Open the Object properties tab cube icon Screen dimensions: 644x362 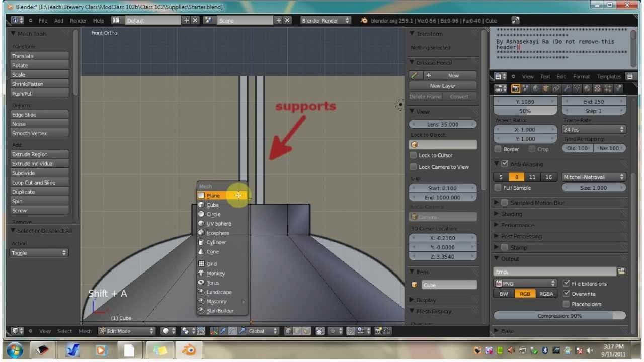point(546,88)
